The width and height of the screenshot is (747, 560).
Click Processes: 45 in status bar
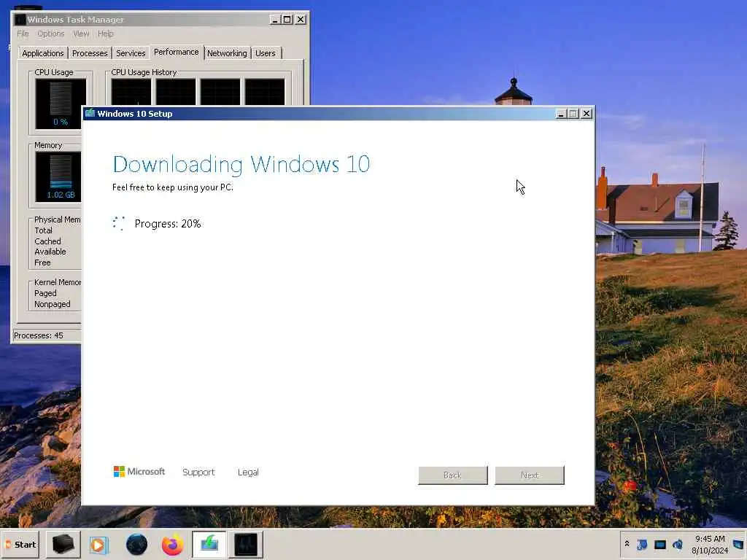(x=39, y=335)
